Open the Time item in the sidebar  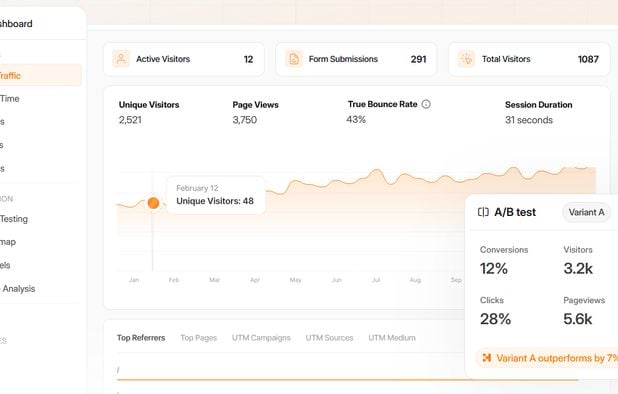[x=9, y=98]
